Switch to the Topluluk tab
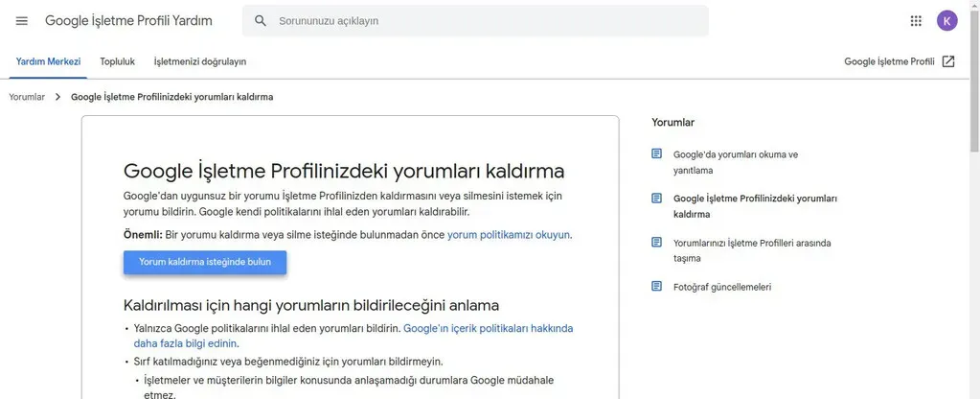Screen dimensions: 980x399 118,62
